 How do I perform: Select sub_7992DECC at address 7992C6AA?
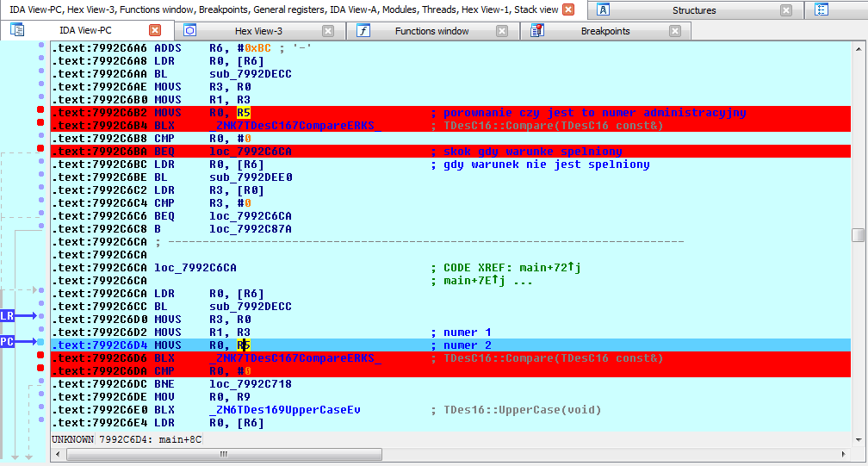251,74
